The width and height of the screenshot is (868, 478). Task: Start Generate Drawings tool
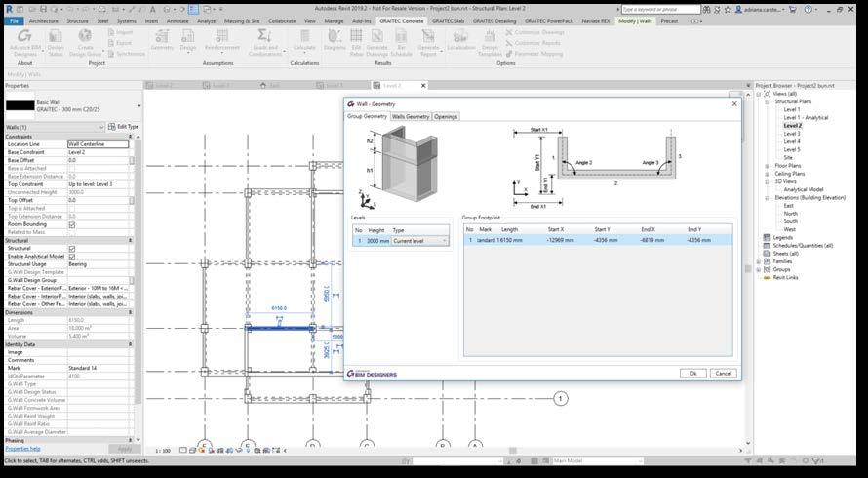[x=377, y=43]
